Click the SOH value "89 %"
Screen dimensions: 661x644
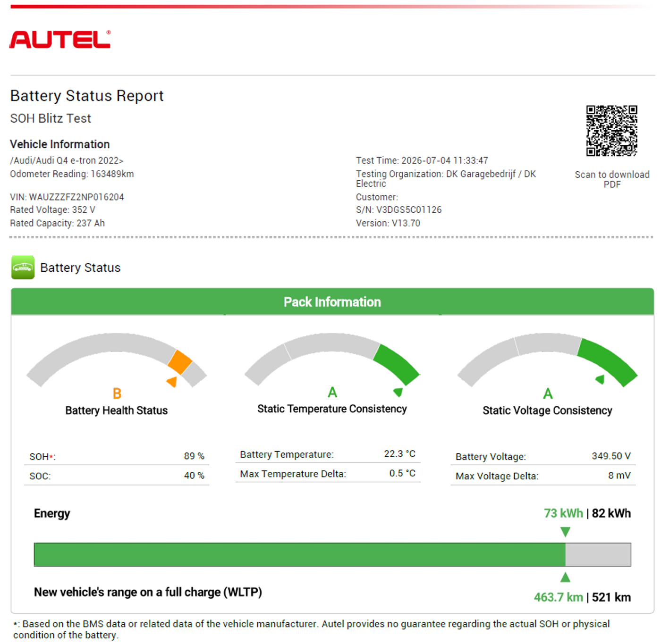194,456
